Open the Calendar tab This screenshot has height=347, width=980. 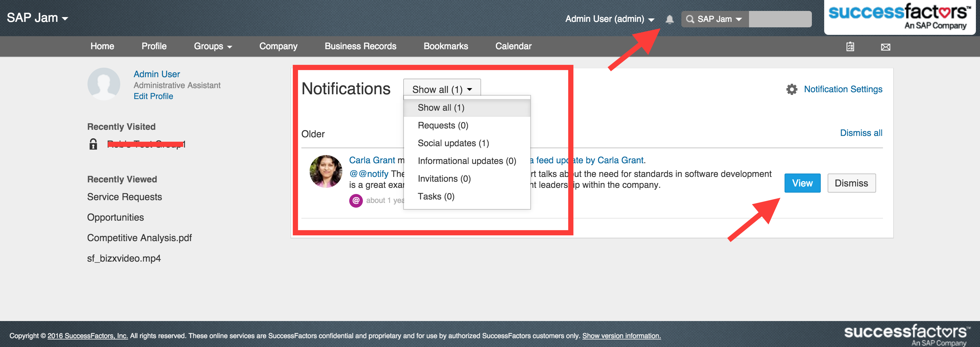(x=513, y=46)
